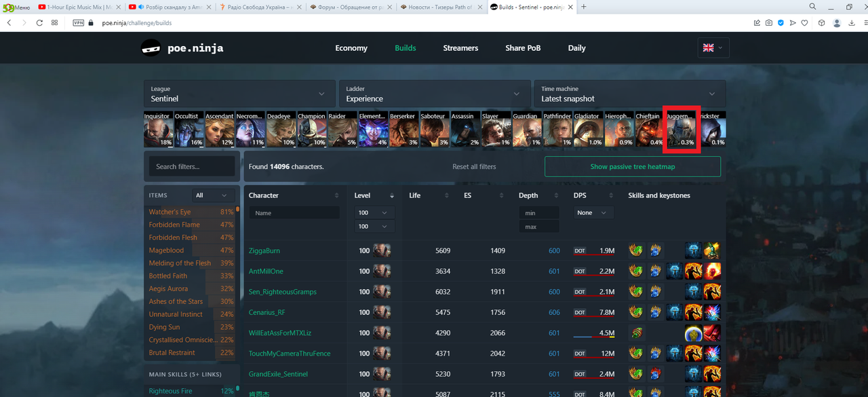Open the Ladder dropdown showing Experience

click(434, 94)
